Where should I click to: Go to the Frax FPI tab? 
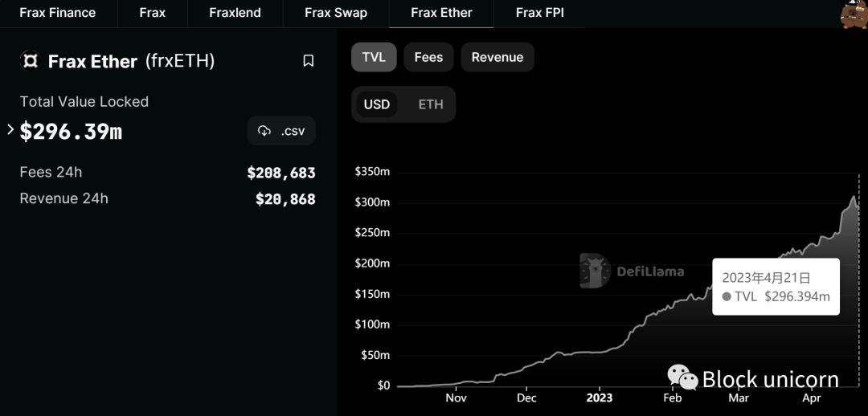pyautogui.click(x=540, y=13)
